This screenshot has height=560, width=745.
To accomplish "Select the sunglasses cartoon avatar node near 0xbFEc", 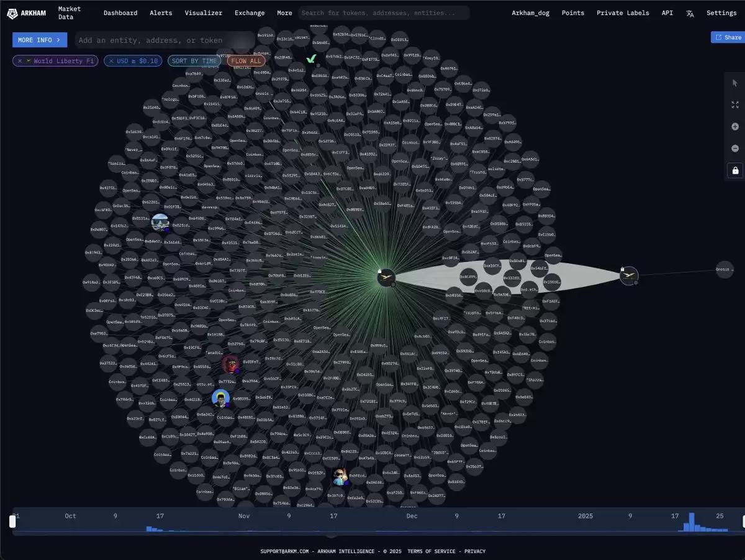I will point(339,477).
